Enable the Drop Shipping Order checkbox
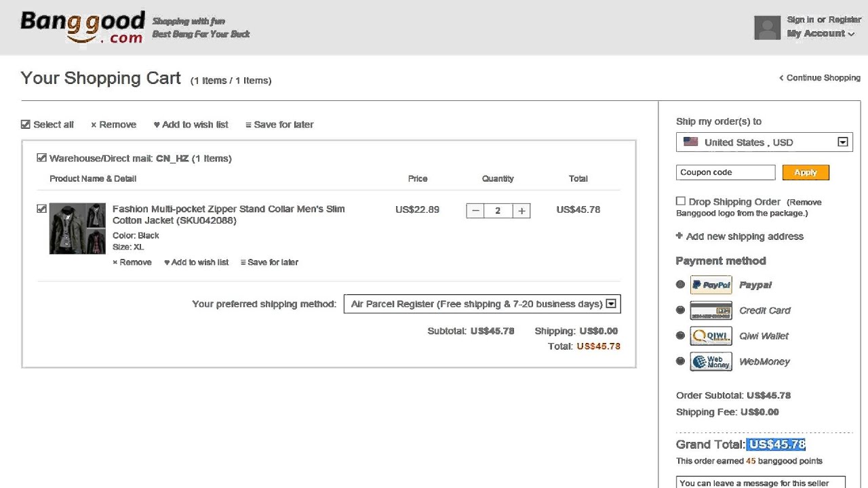Image resolution: width=868 pixels, height=488 pixels. click(x=680, y=201)
